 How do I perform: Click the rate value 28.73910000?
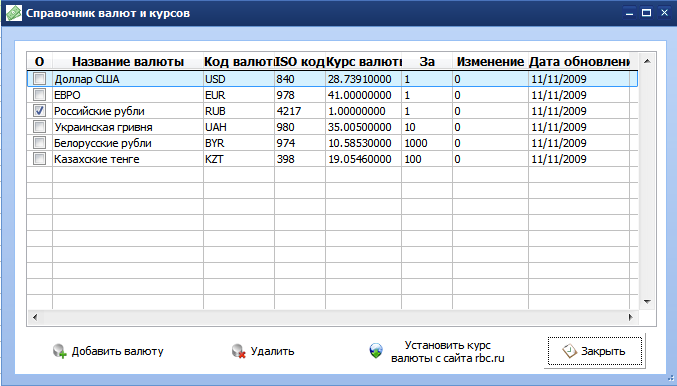point(359,79)
